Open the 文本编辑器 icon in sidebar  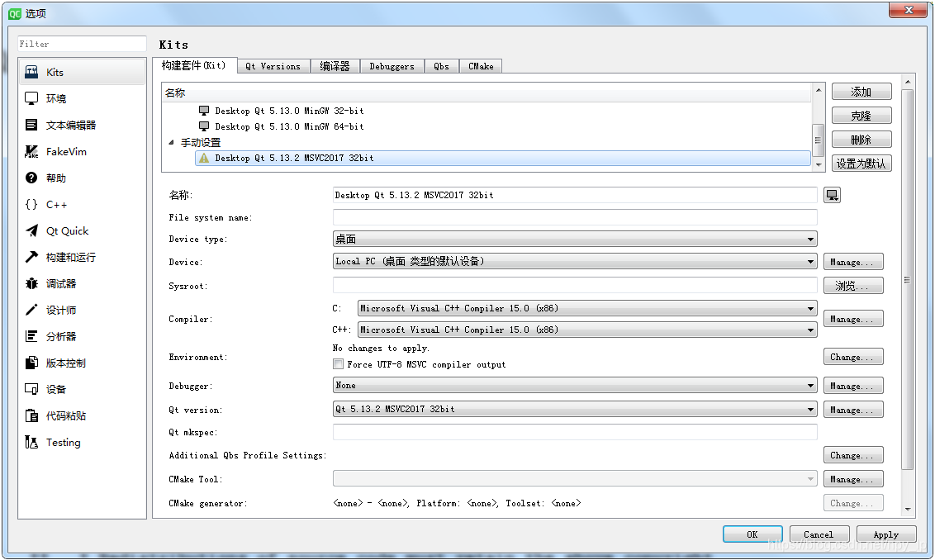pyautogui.click(x=31, y=125)
